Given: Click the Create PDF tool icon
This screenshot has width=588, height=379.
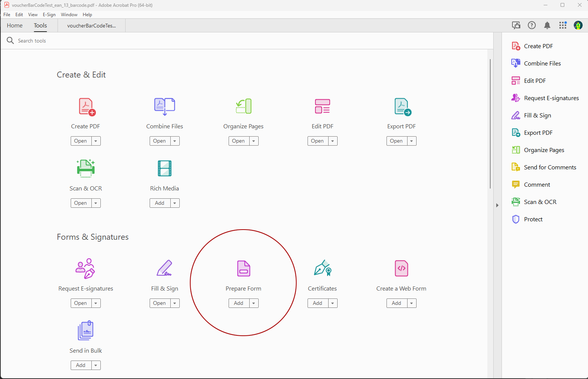Looking at the screenshot, I should [x=87, y=107].
